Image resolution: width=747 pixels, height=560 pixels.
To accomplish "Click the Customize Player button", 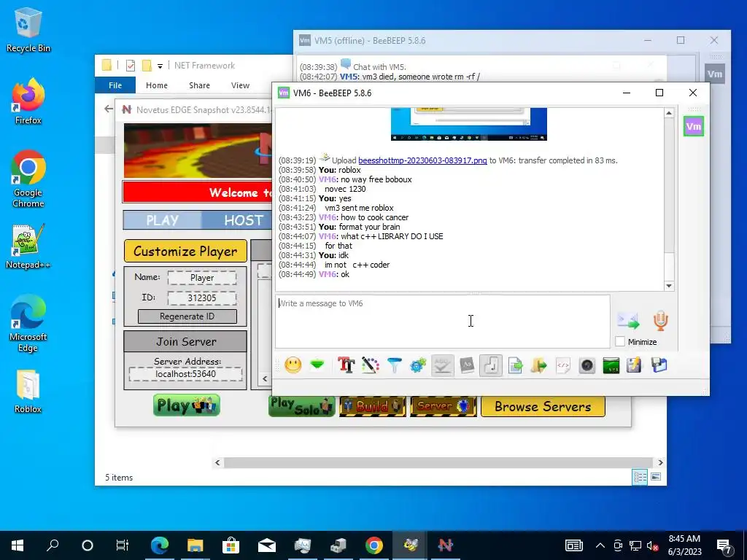I will 185,251.
